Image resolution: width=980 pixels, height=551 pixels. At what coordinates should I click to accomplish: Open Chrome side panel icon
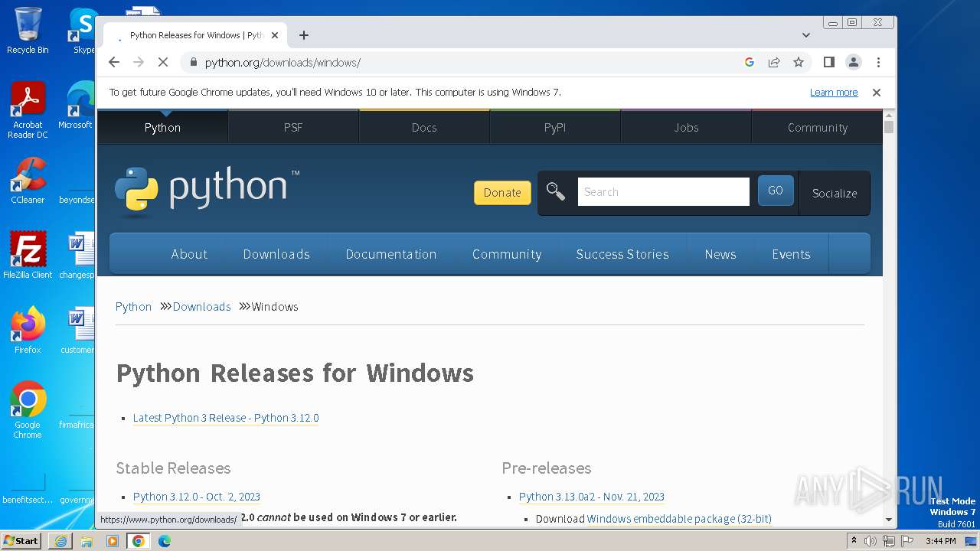828,62
